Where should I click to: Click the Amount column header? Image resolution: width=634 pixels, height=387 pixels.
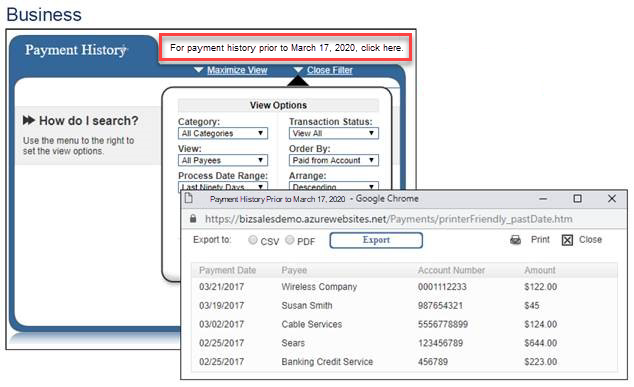click(540, 270)
